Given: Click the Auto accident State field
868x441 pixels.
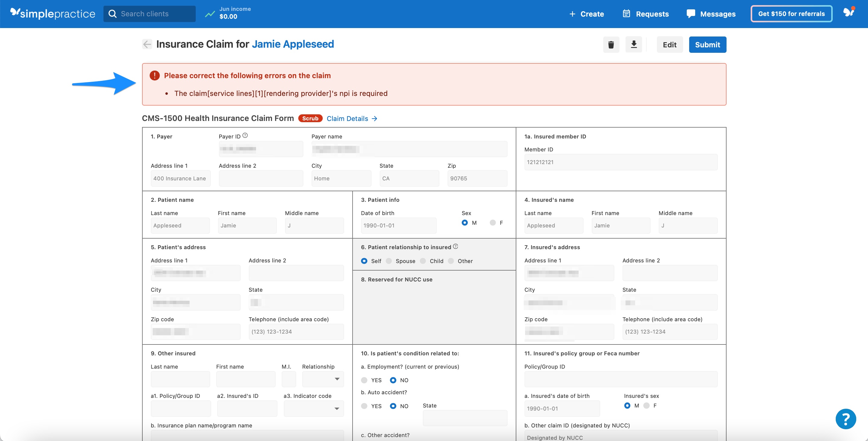Looking at the screenshot, I should click(x=465, y=418).
